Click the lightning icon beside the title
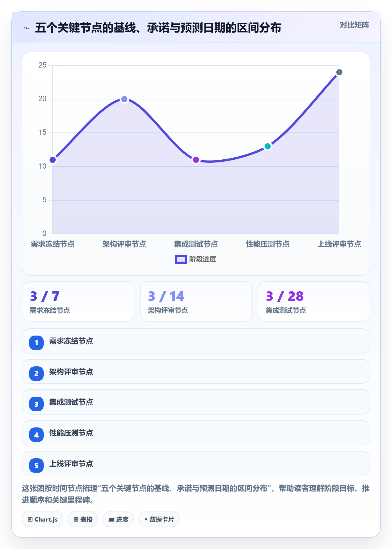Screen dimensions: 392x549 pyautogui.click(x=27, y=28)
